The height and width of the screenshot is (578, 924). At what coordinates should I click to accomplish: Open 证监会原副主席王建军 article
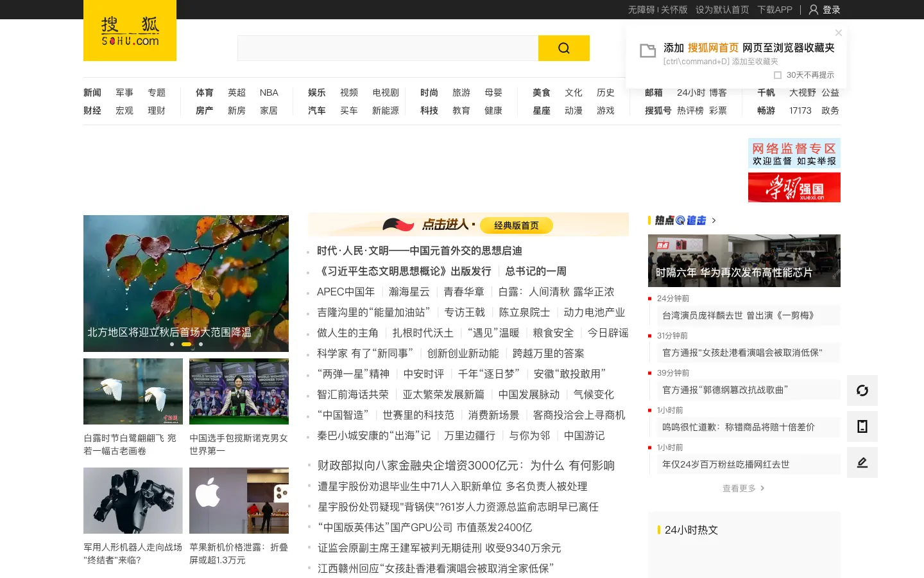(x=440, y=548)
